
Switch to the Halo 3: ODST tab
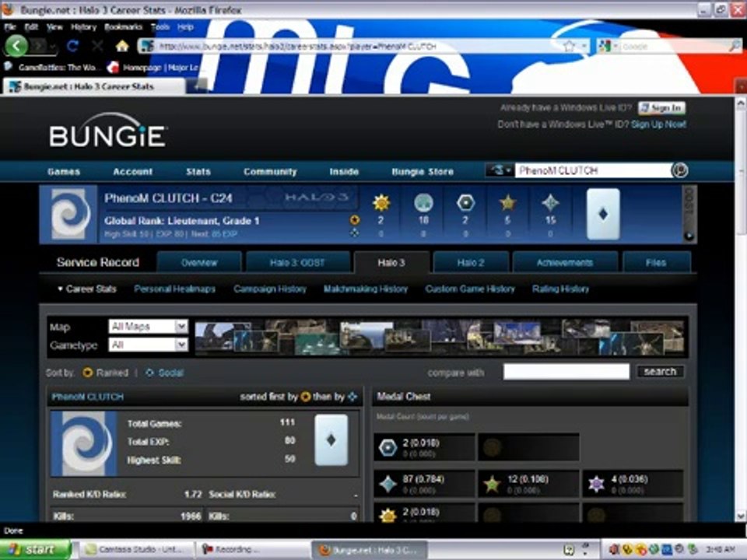click(x=297, y=262)
